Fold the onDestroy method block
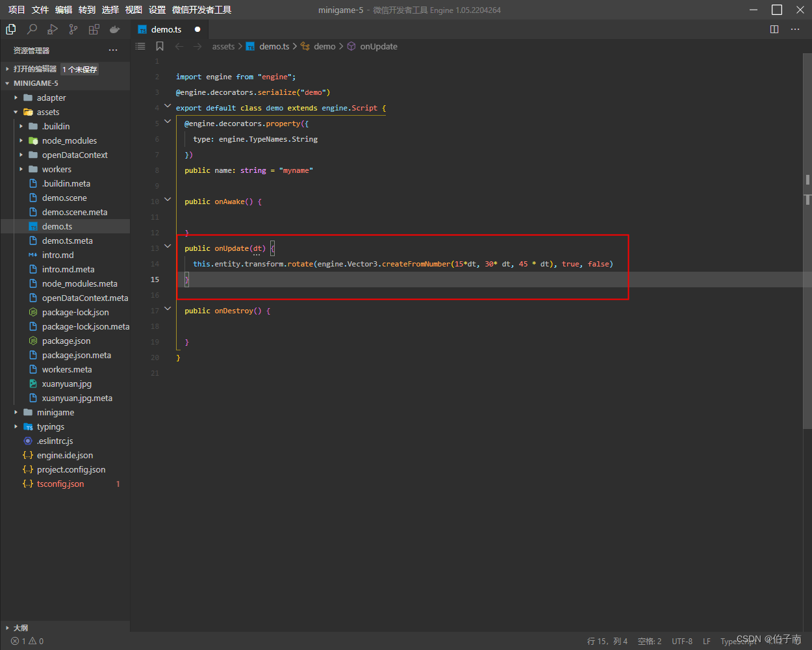Screen dimensions: 812x650 coord(168,309)
